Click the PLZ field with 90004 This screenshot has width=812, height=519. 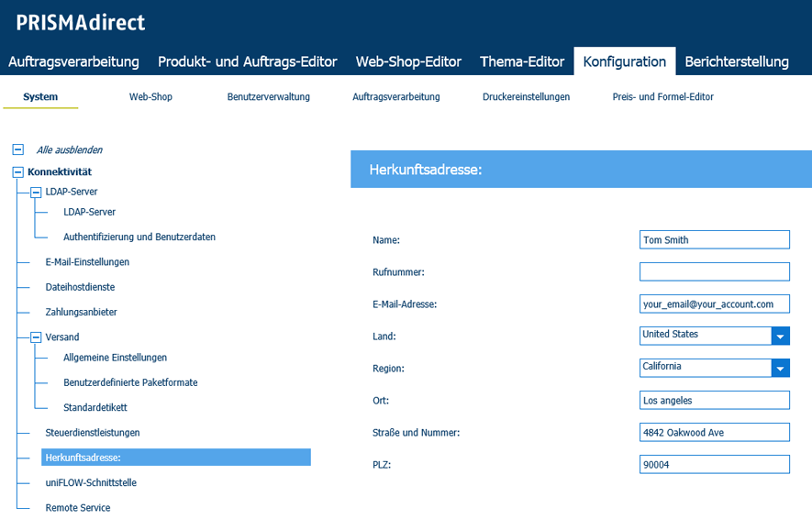[x=714, y=464]
